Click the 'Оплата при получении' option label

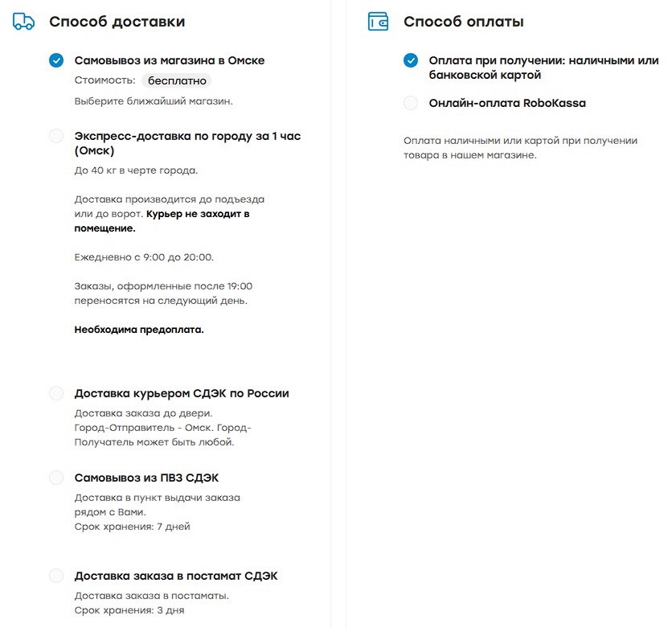pos(543,68)
